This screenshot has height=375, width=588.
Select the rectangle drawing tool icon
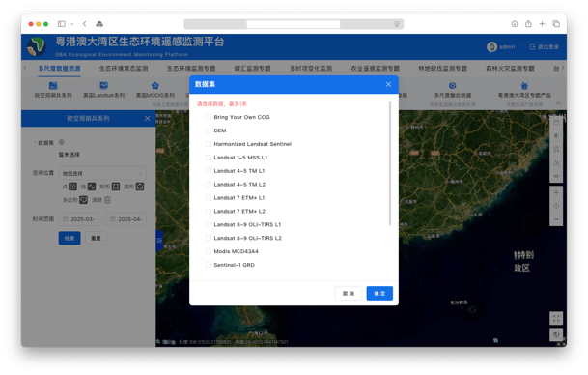[x=116, y=187]
